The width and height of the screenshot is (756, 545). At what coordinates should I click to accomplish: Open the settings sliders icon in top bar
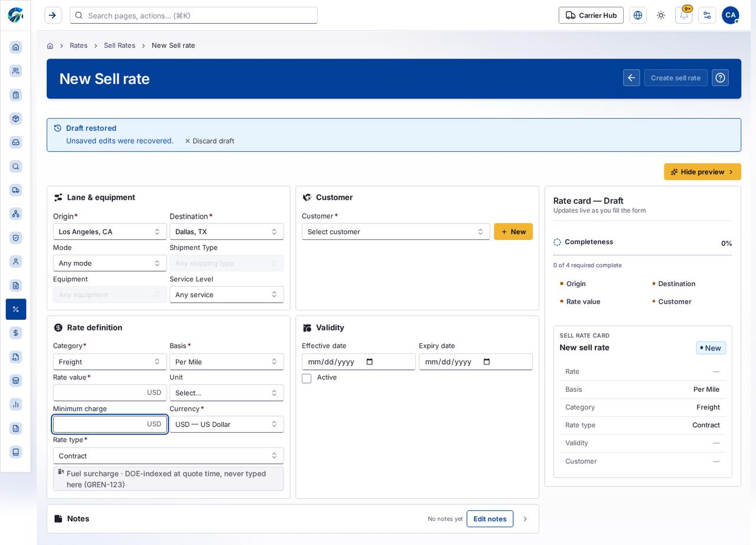pyautogui.click(x=707, y=15)
